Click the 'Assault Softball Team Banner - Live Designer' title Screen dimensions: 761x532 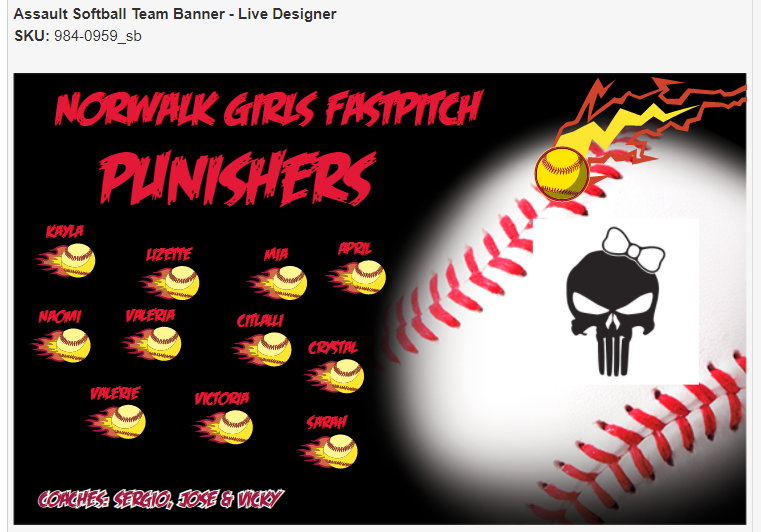(175, 14)
